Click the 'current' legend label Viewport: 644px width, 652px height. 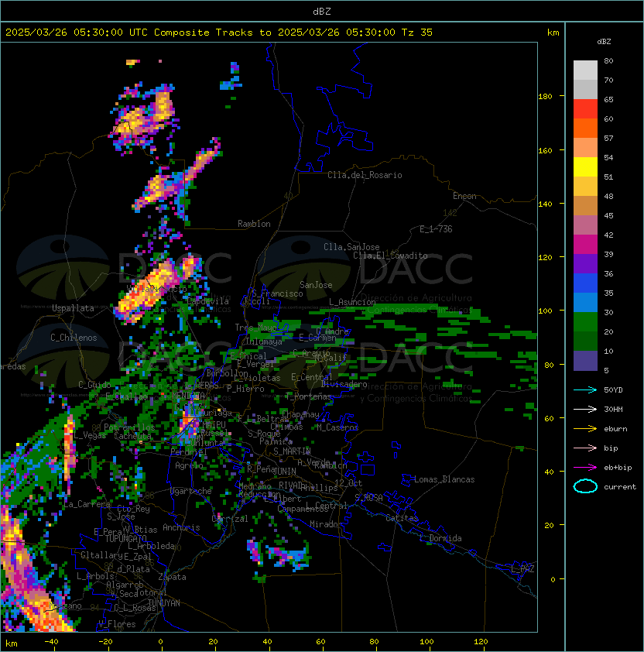pyautogui.click(x=620, y=486)
